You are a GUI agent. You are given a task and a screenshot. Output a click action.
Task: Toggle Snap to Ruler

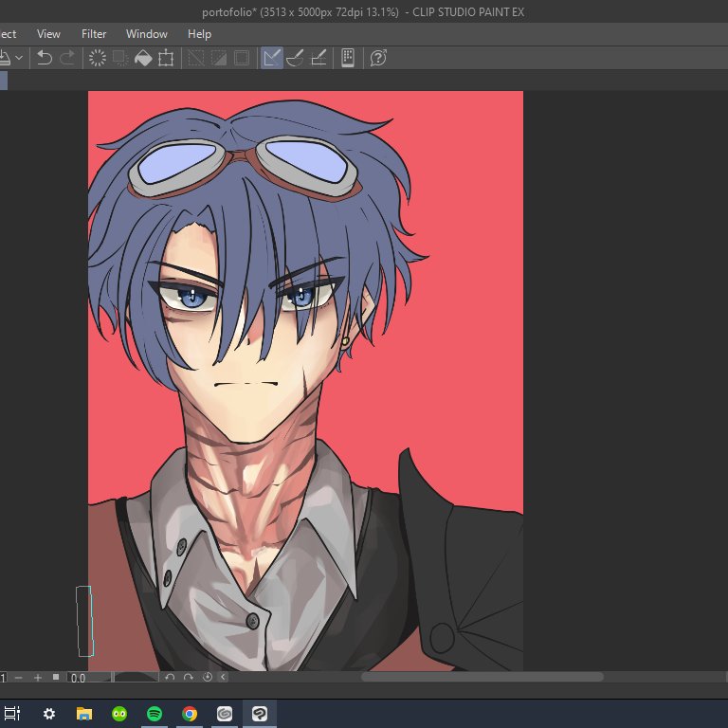tap(272, 58)
